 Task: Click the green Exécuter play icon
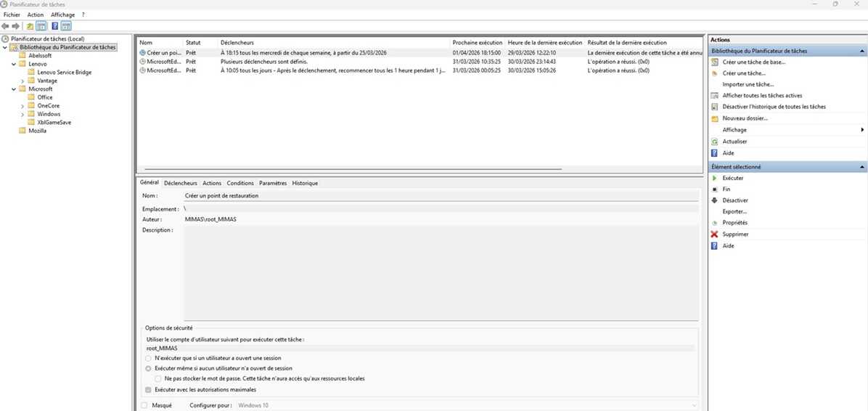point(715,178)
